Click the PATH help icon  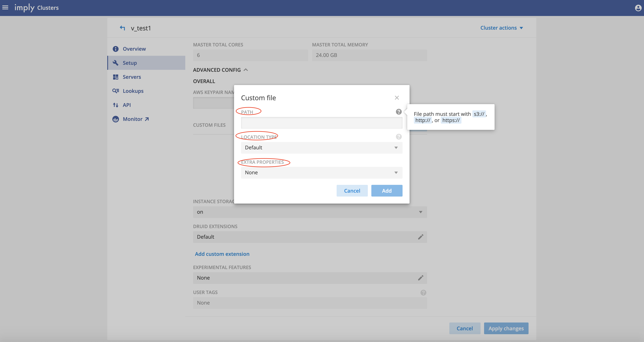point(399,112)
